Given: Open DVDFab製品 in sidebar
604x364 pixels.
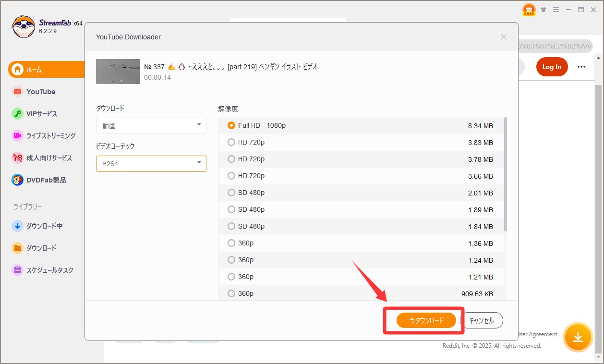Looking at the screenshot, I should coord(46,180).
